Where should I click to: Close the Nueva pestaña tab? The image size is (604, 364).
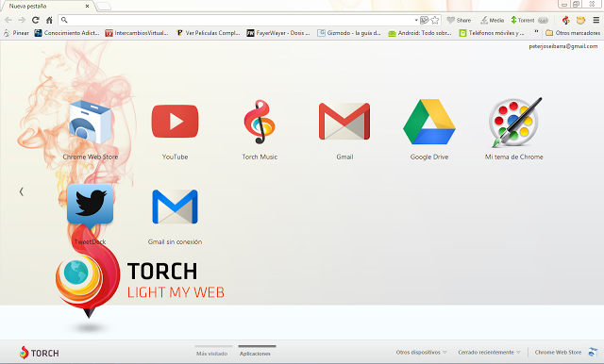pyautogui.click(x=87, y=7)
